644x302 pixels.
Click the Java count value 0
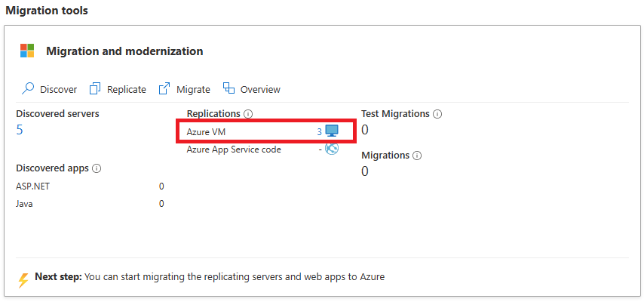[161, 203]
